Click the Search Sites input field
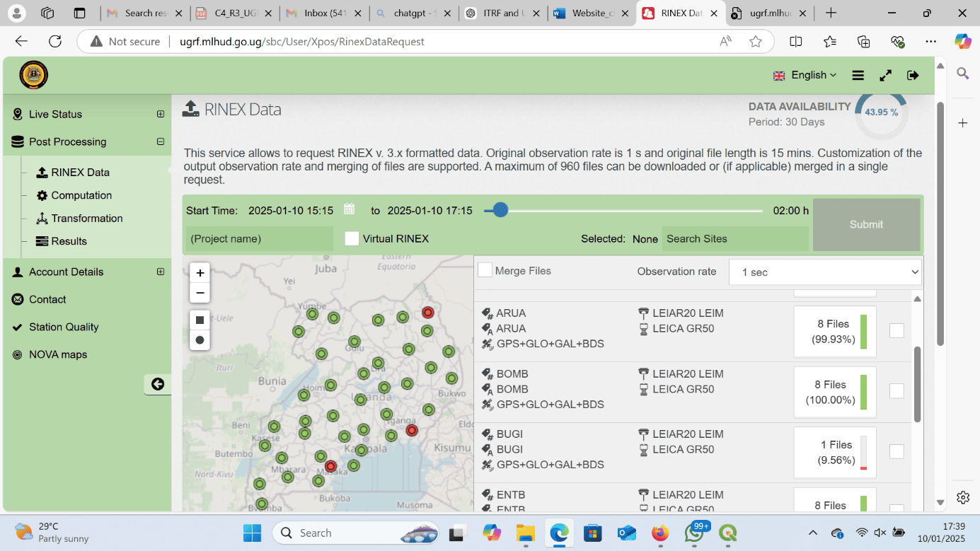This screenshot has width=980, height=551. pyautogui.click(x=734, y=239)
